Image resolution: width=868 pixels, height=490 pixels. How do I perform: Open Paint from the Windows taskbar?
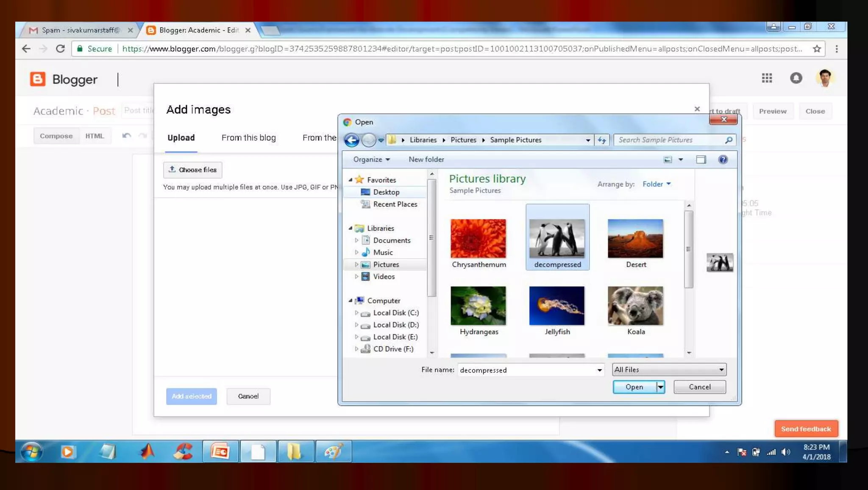coord(333,451)
